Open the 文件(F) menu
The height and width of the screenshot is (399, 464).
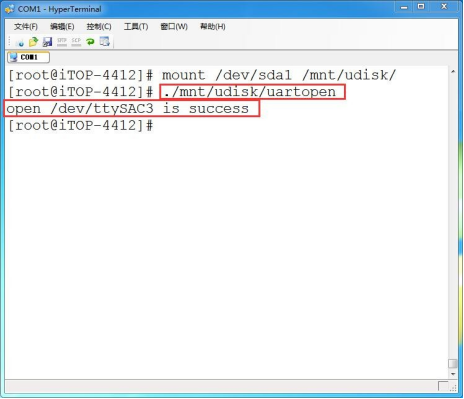26,26
